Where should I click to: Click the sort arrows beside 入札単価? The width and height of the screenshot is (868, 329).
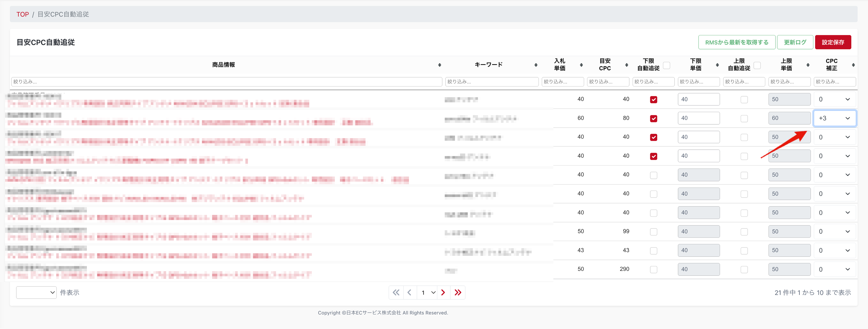(581, 65)
